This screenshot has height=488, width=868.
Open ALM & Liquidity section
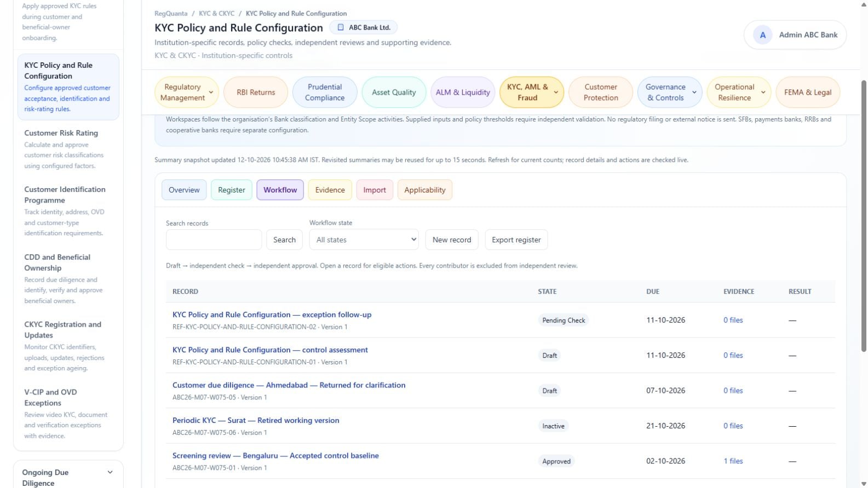[463, 92]
